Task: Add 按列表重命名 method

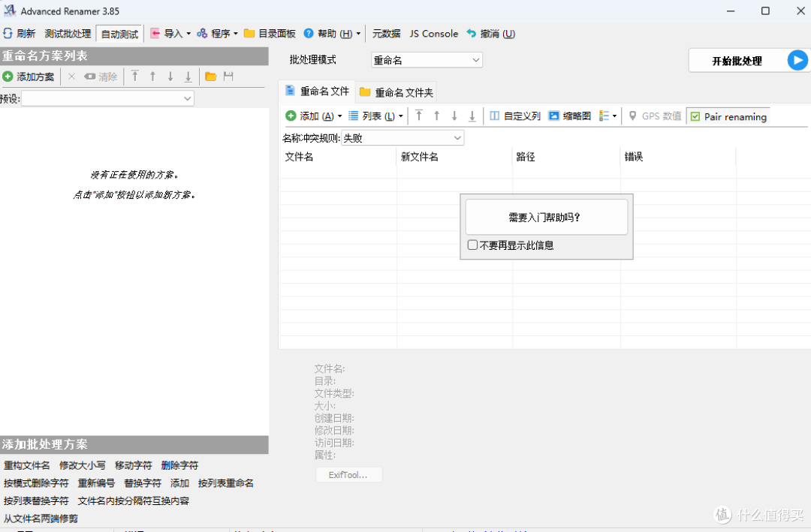Action: (225, 483)
